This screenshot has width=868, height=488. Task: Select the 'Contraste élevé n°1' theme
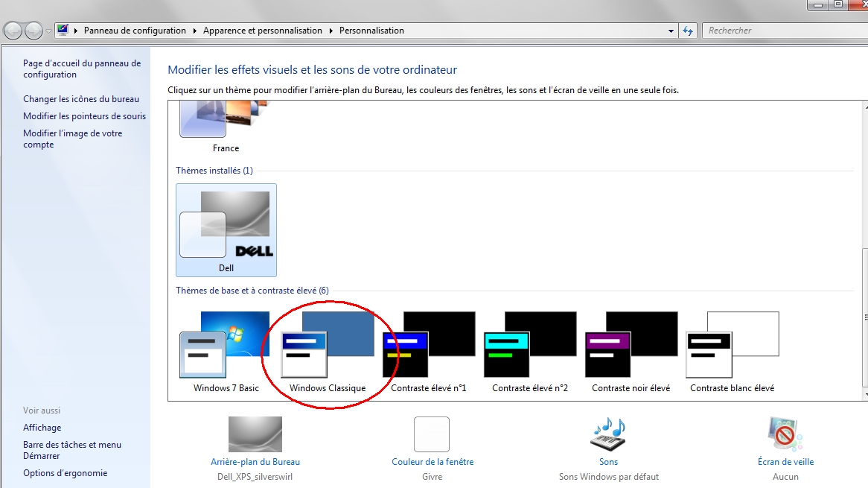tap(429, 352)
